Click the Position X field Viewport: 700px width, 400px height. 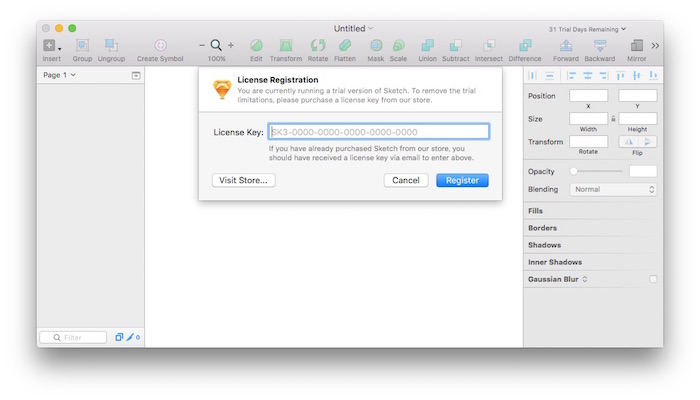(x=588, y=96)
